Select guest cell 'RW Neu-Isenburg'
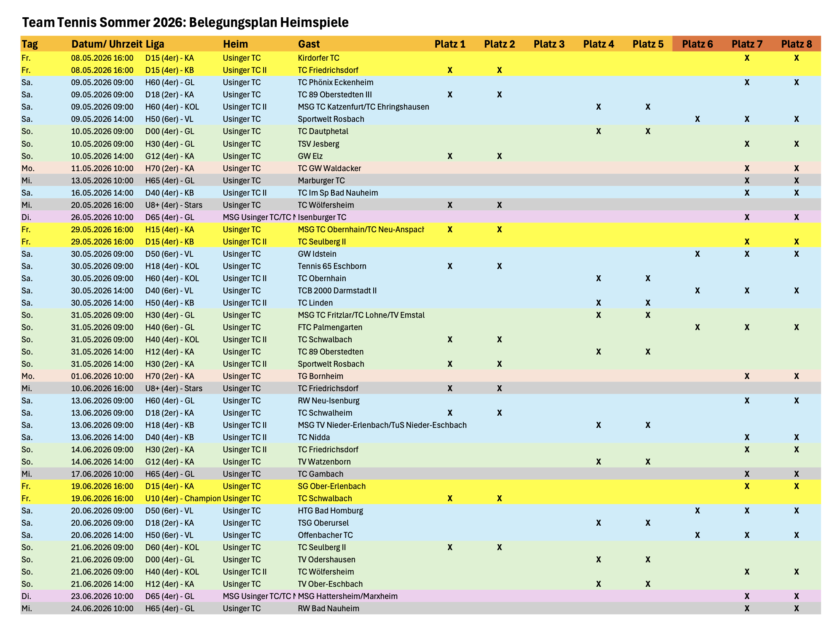The image size is (840, 634). [328, 400]
